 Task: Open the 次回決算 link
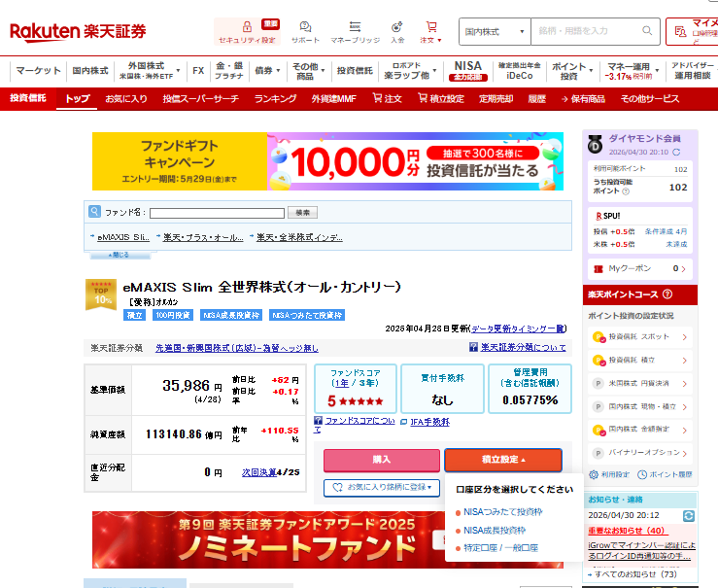pyautogui.click(x=259, y=472)
